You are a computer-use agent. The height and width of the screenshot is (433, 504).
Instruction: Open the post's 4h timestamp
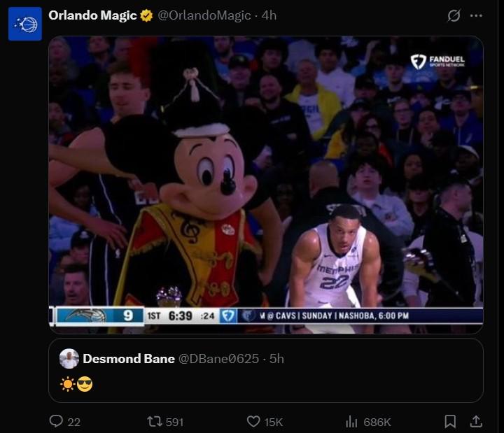pos(269,15)
